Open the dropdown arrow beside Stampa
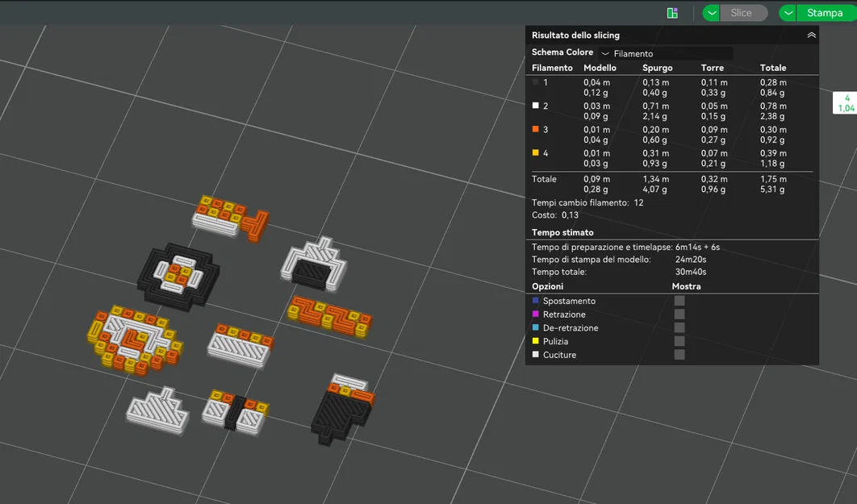Screen dimensions: 857x504 788,13
